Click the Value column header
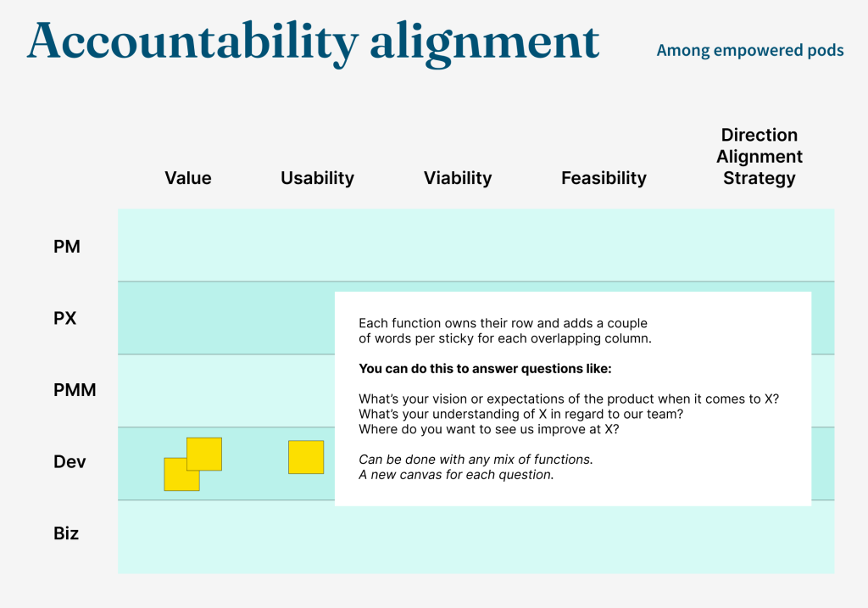This screenshot has width=868, height=608. coord(188,178)
